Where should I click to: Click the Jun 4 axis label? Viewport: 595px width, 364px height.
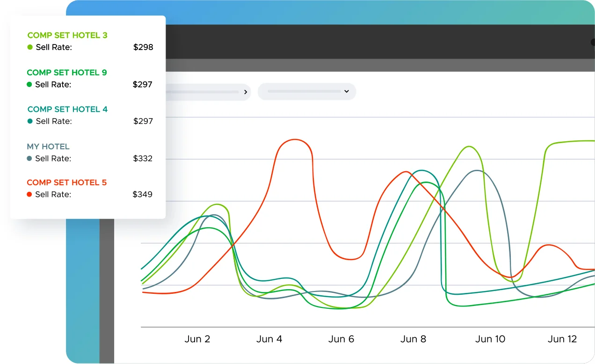(x=269, y=339)
